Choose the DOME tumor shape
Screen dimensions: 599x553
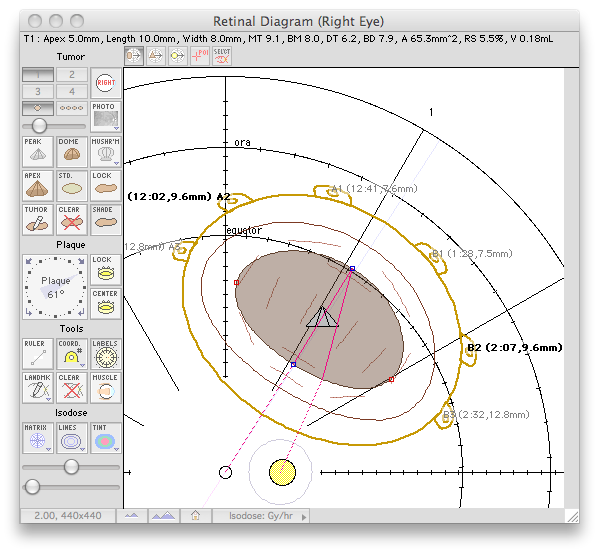click(72, 151)
